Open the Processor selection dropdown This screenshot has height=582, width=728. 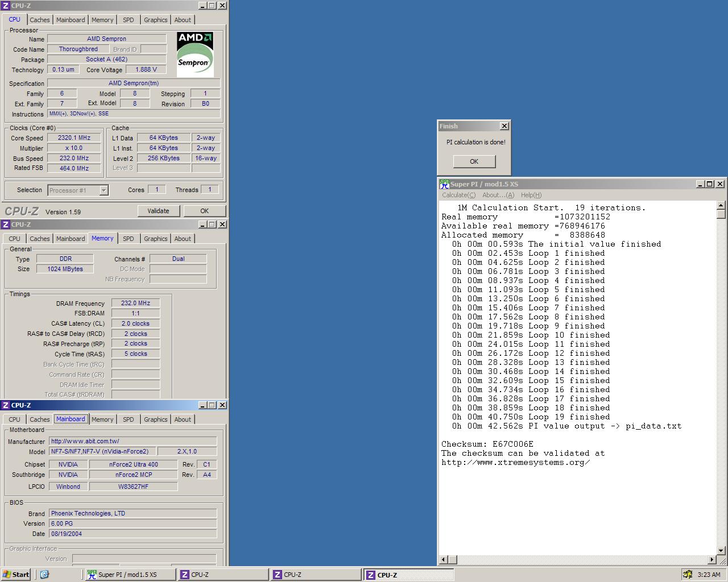click(x=104, y=190)
